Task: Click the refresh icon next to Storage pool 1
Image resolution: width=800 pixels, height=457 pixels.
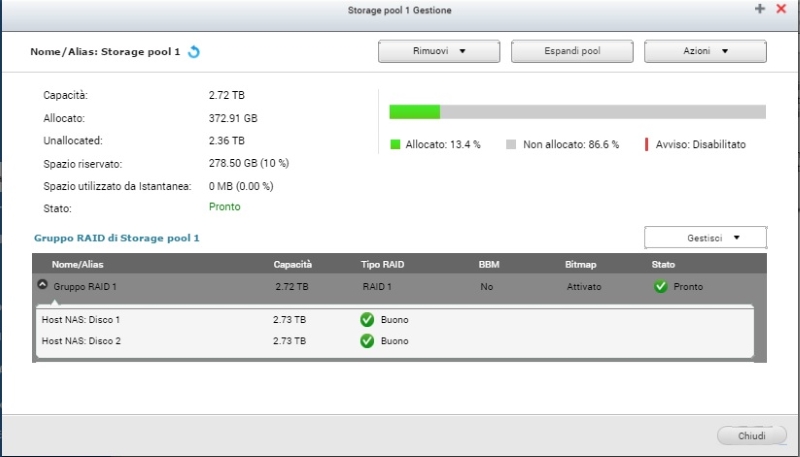Action: click(194, 52)
